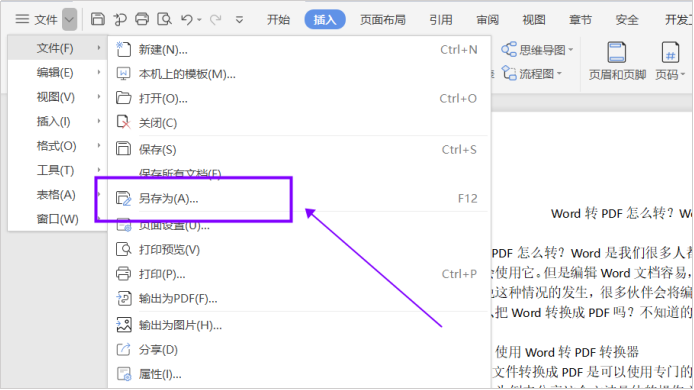Open the 格式(O) submenu entry
The height and width of the screenshot is (390, 694).
click(x=58, y=145)
